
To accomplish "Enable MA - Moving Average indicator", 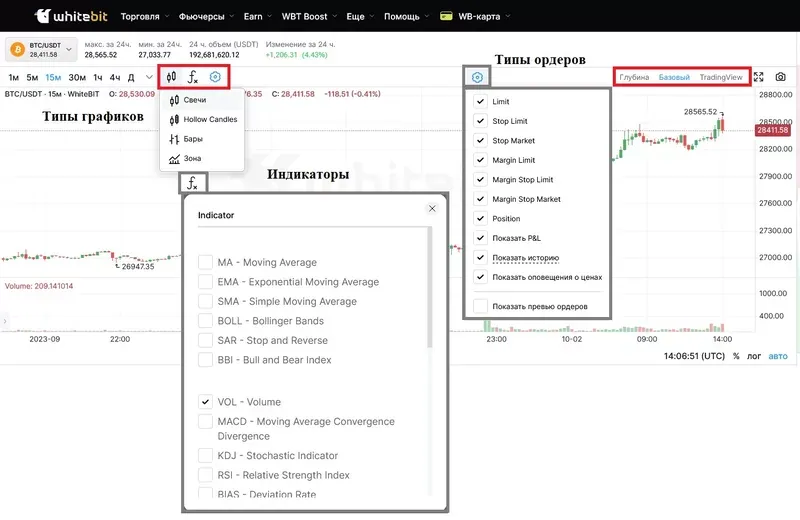I will [x=205, y=262].
